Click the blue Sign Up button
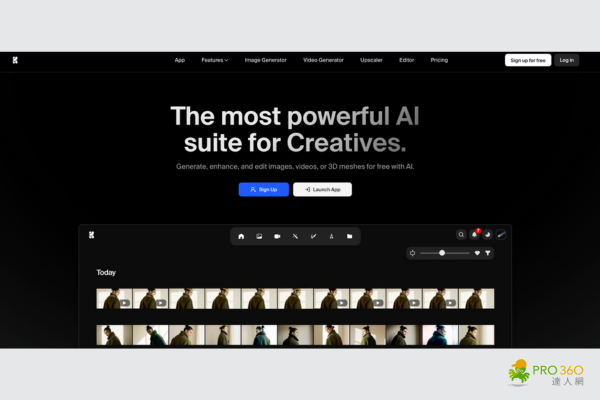The width and height of the screenshot is (600, 400). (x=263, y=189)
